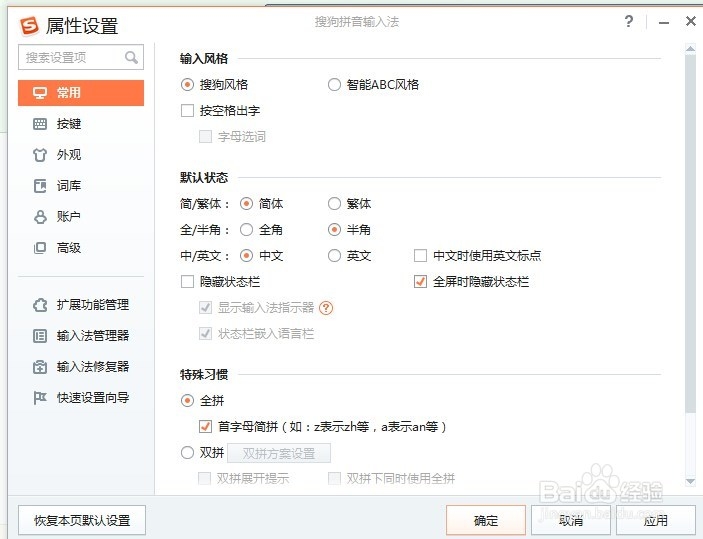This screenshot has height=539, width=703.
Task: Open the 账户 settings tab
Action: coord(81,217)
